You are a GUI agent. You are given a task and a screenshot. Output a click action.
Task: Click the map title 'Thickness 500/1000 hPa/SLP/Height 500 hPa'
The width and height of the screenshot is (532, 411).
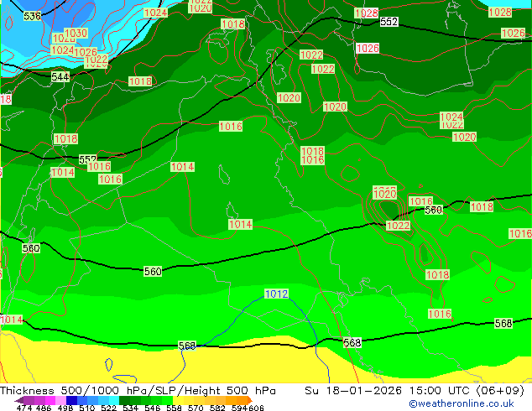(138, 390)
